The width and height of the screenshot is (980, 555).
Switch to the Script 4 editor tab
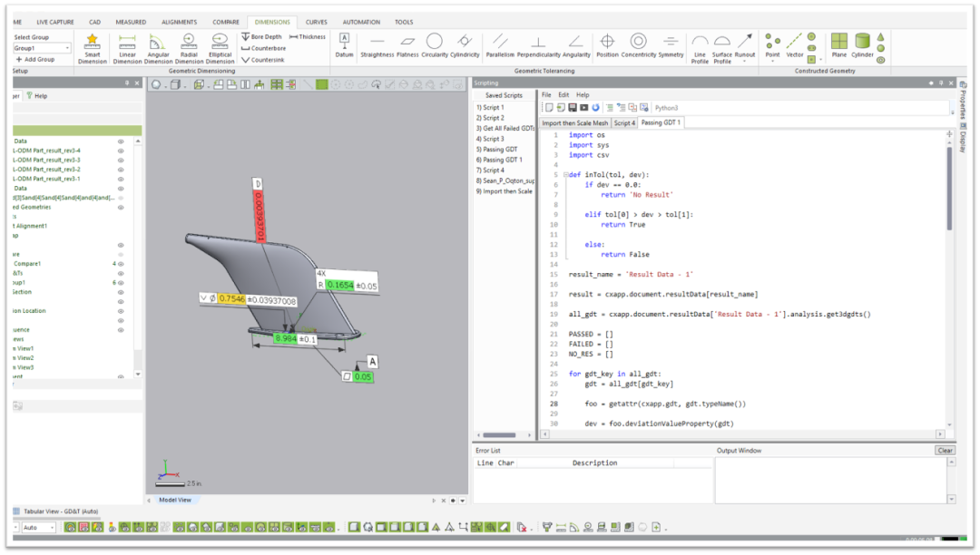click(x=624, y=123)
